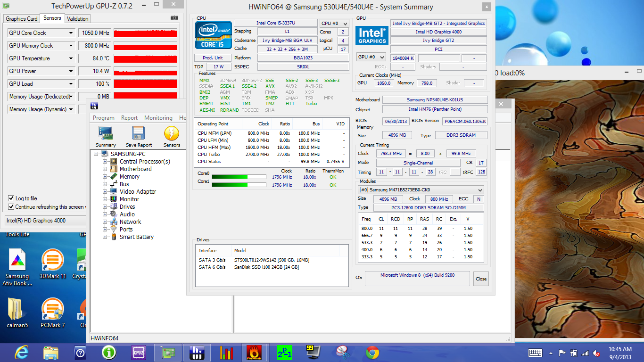Image resolution: width=644 pixels, height=362 pixels.
Task: Open the touch keyboard from the system tray
Action: pyautogui.click(x=535, y=353)
